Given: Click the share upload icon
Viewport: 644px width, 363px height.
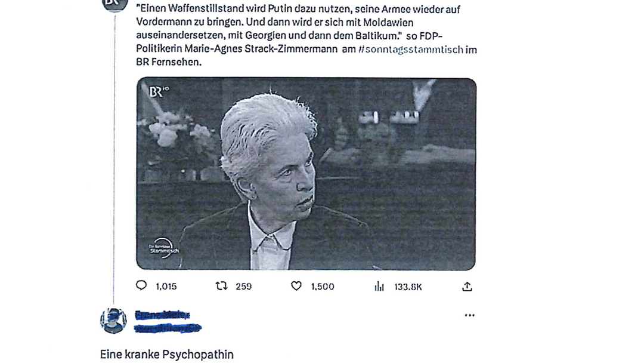Looking at the screenshot, I should pyautogui.click(x=467, y=287).
